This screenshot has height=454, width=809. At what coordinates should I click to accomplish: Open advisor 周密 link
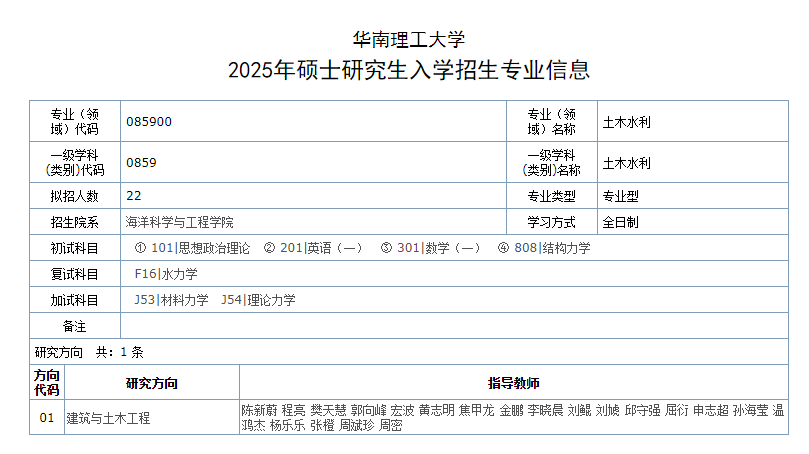pos(391,426)
